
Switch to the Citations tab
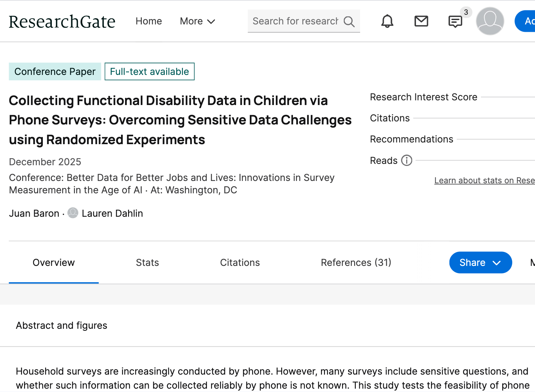point(240,263)
